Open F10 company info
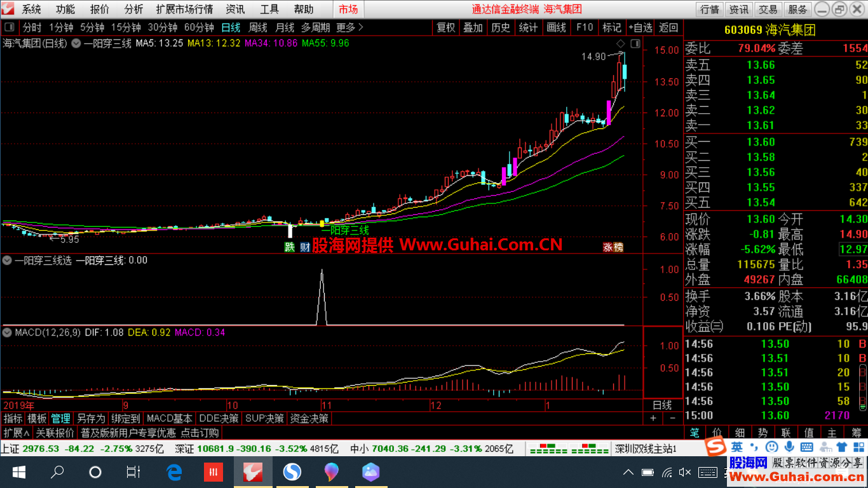868x488 pixels. point(584,27)
